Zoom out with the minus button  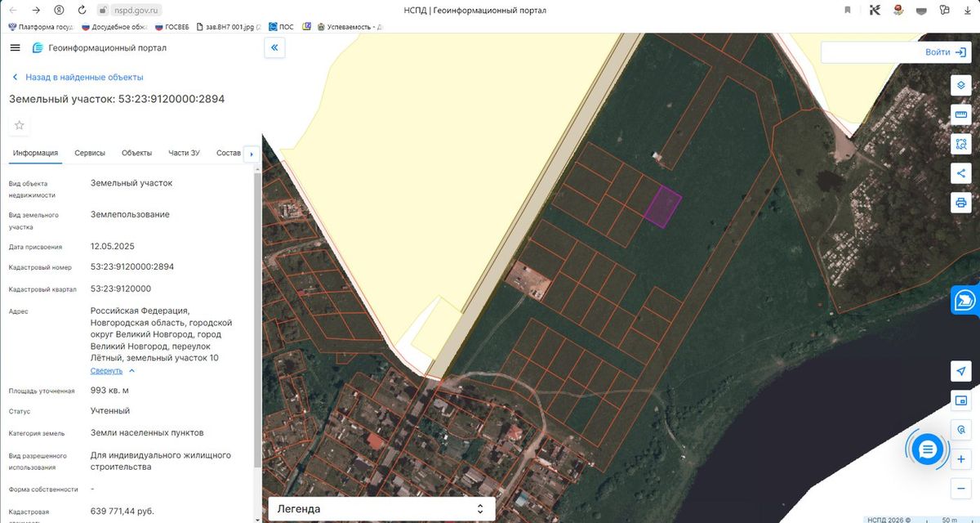[961, 489]
